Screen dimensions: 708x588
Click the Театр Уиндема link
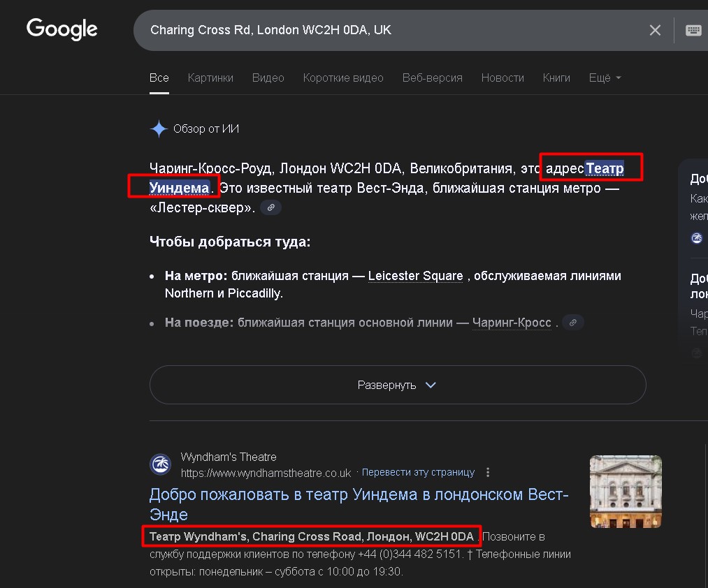click(x=605, y=169)
